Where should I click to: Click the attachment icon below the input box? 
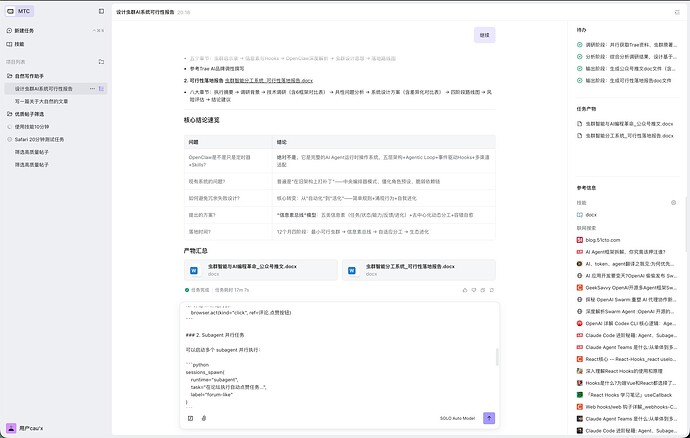[x=203, y=418]
